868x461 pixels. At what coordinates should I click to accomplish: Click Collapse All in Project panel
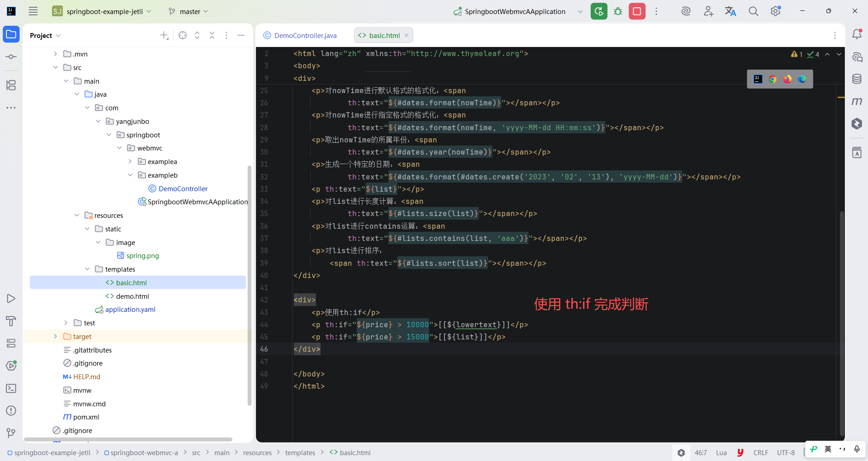[x=212, y=35]
